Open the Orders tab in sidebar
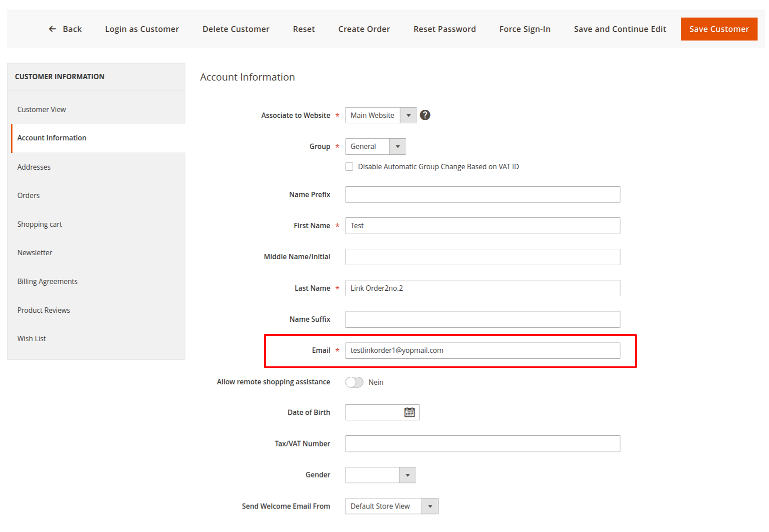This screenshot has height=532, width=769. (28, 195)
